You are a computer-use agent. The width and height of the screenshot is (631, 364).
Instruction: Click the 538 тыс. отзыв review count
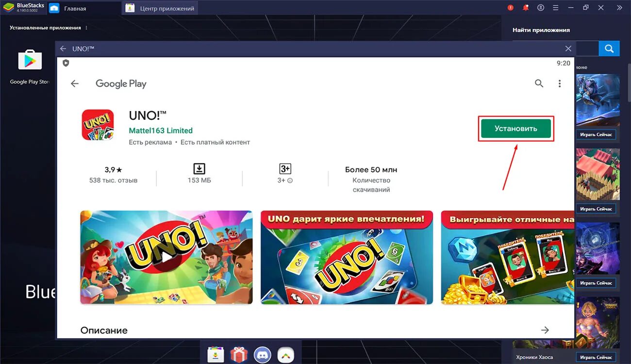113,181
